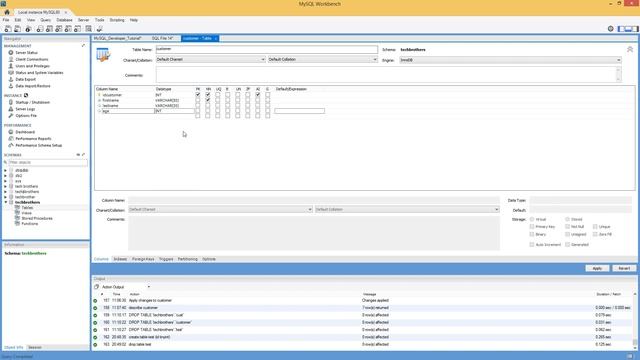Open Server Logs in the navigator

25,109
